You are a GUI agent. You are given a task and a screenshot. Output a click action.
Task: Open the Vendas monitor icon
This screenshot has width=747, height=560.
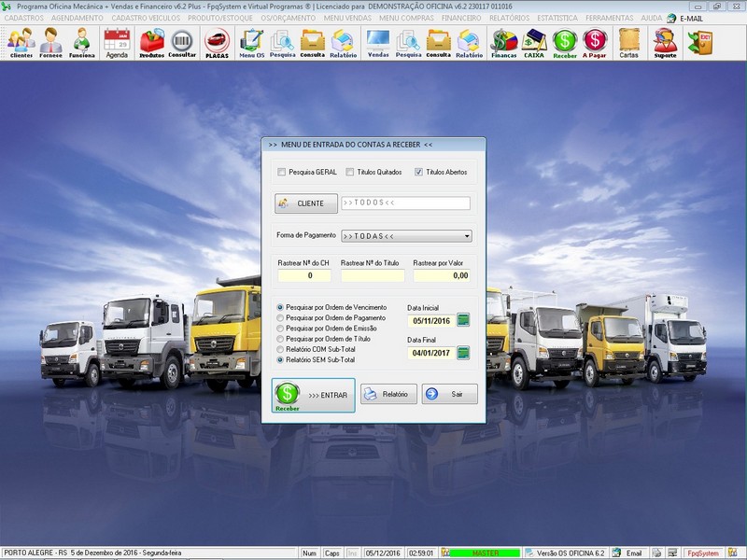pyautogui.click(x=378, y=43)
